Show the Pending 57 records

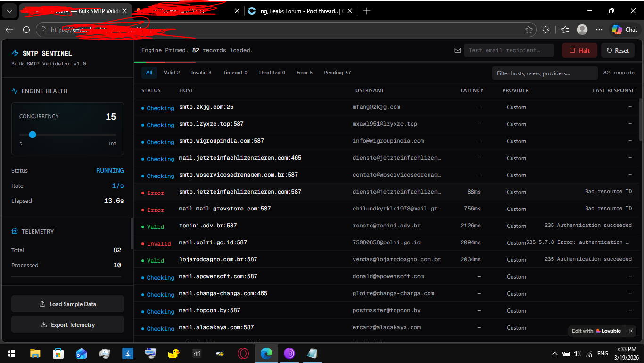(x=338, y=73)
